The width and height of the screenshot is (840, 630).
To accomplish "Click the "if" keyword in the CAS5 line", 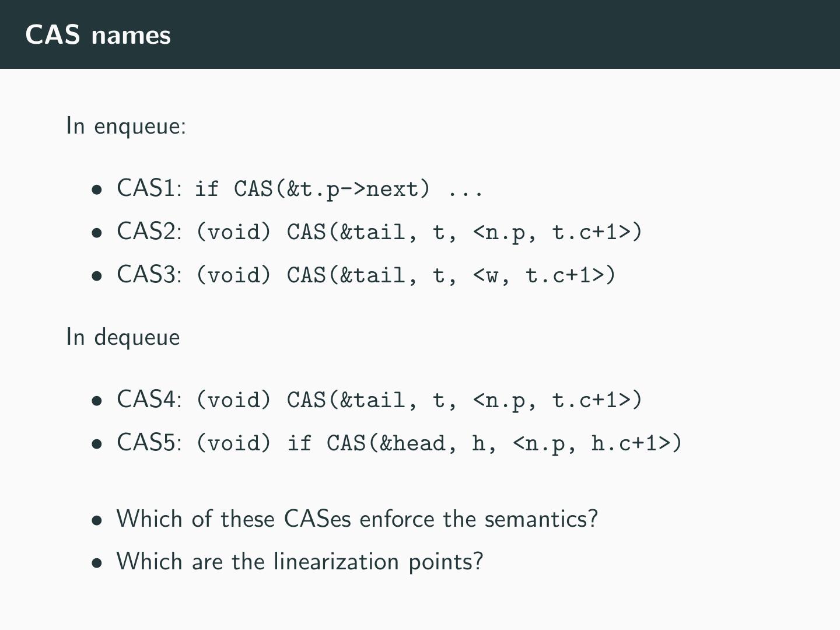I will pyautogui.click(x=299, y=443).
